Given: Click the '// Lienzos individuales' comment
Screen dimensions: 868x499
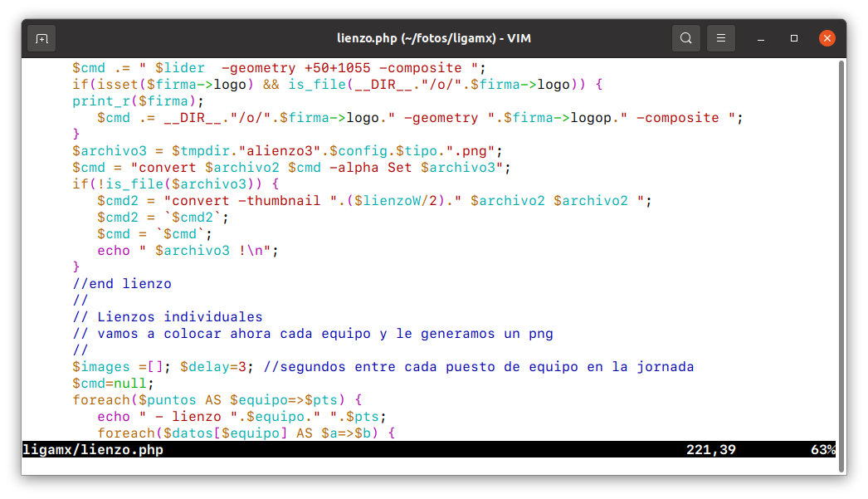Looking at the screenshot, I should (x=167, y=317).
